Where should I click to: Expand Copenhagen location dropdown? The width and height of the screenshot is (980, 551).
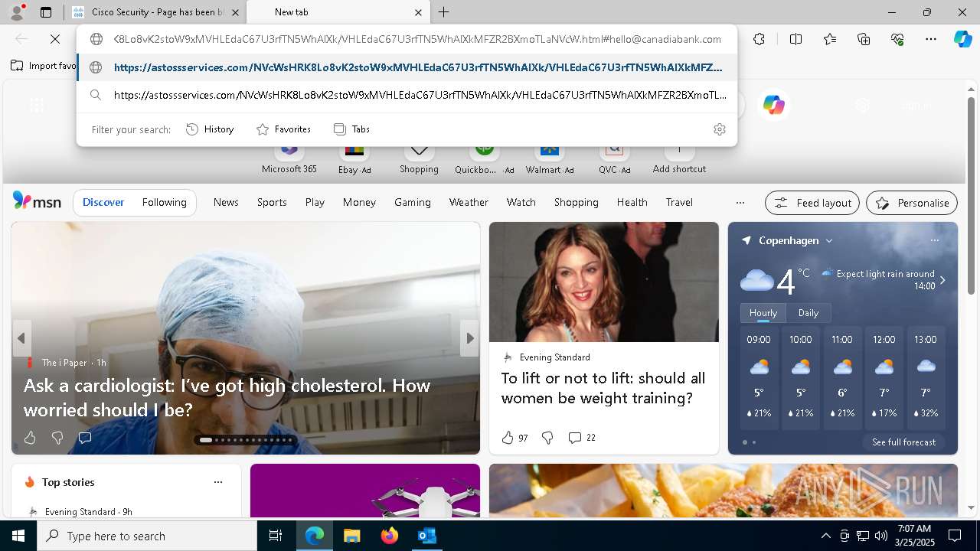click(828, 240)
